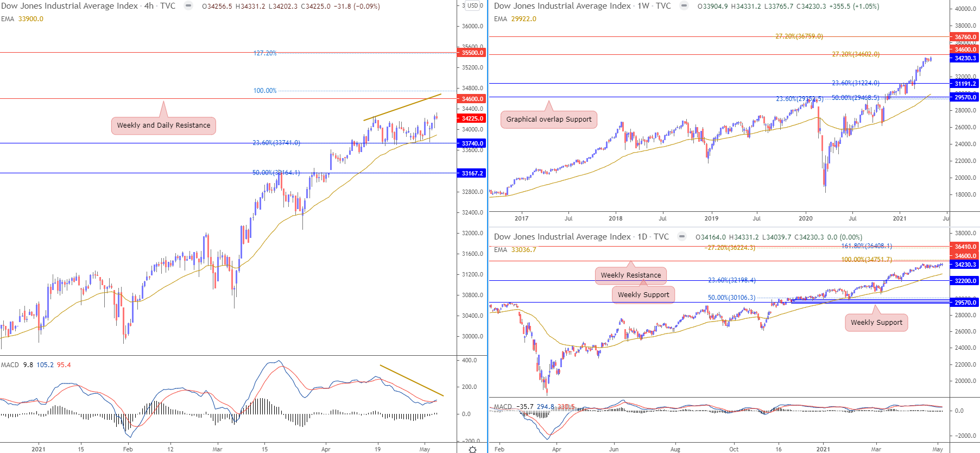
Task: Click 35500.0 red price label
Action: click(472, 53)
